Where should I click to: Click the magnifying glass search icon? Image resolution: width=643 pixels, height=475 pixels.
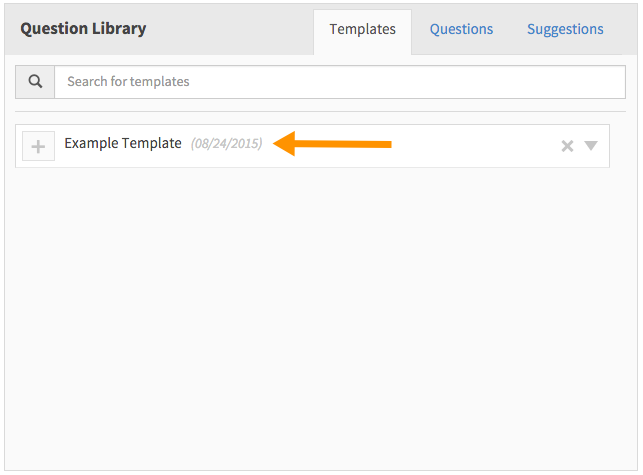(x=35, y=82)
